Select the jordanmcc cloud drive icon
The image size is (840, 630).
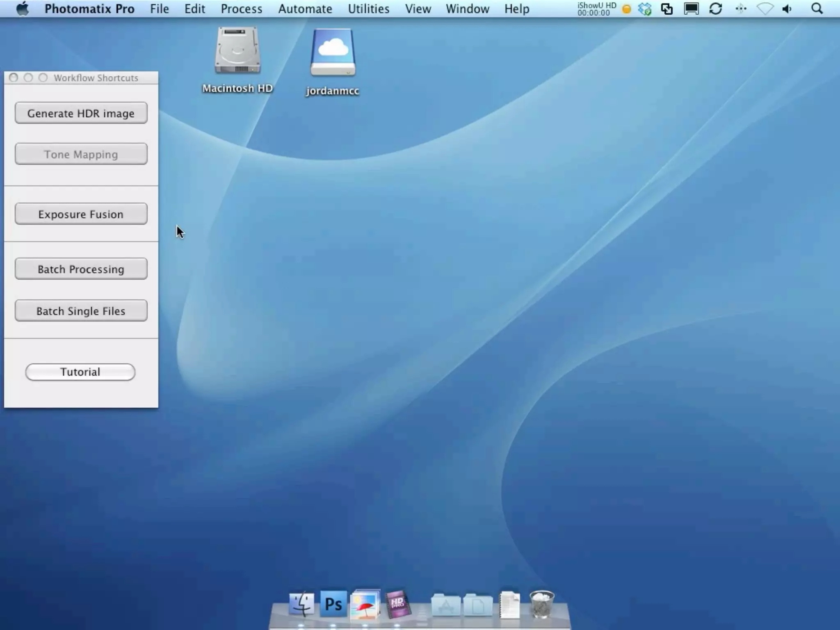click(333, 52)
